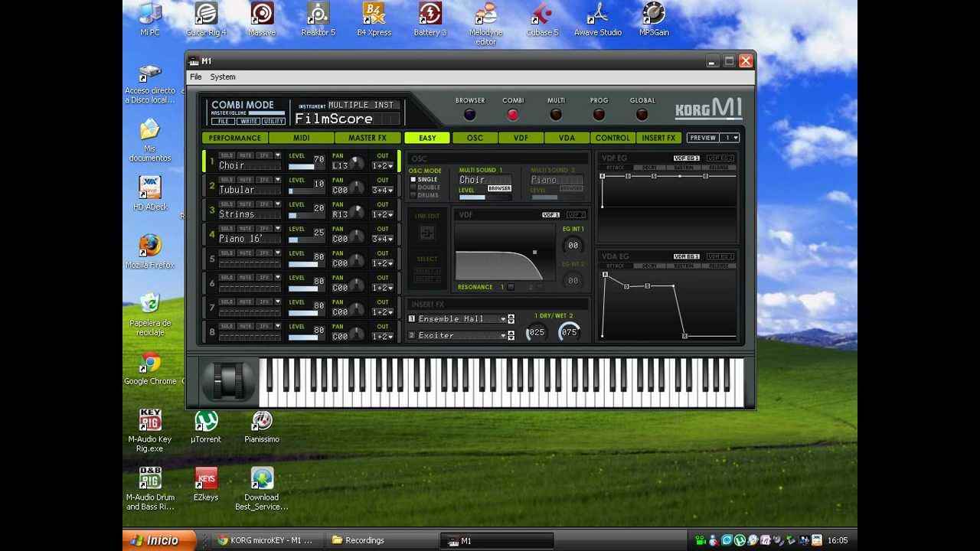Launch Cubase 5 desktop shortcut
Screen dimensions: 980x551
(x=542, y=20)
